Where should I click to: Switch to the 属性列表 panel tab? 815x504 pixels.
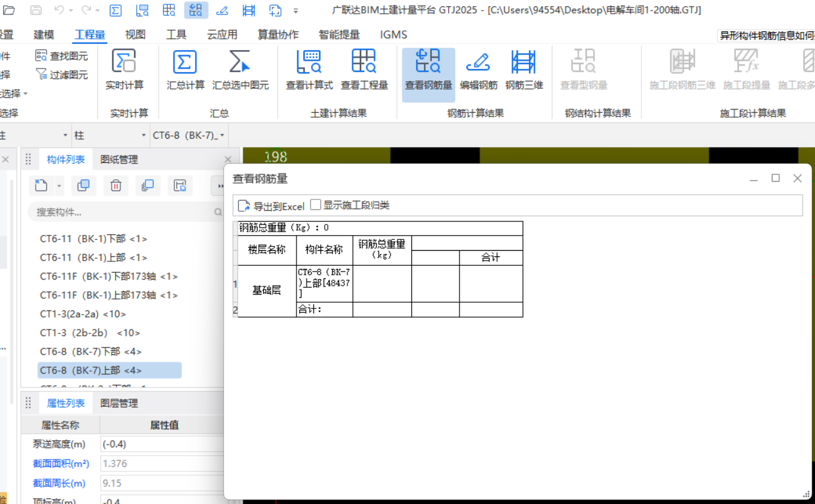point(66,403)
